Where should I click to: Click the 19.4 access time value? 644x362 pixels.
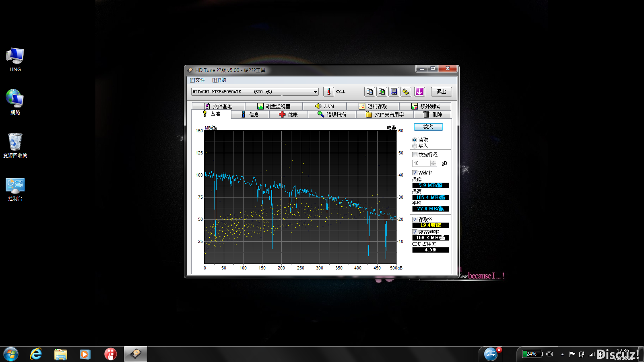click(431, 225)
